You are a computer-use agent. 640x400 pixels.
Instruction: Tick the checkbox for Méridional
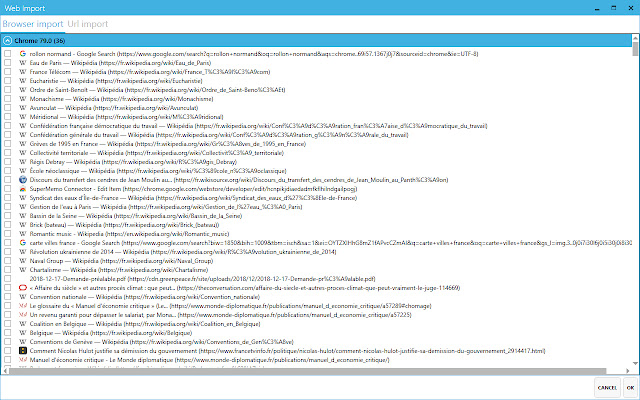coord(7,117)
